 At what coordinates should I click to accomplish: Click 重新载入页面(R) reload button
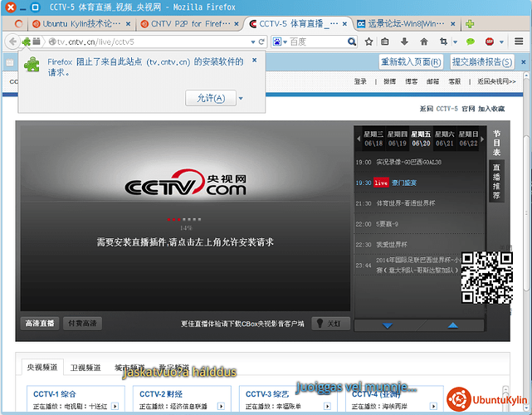pos(411,62)
